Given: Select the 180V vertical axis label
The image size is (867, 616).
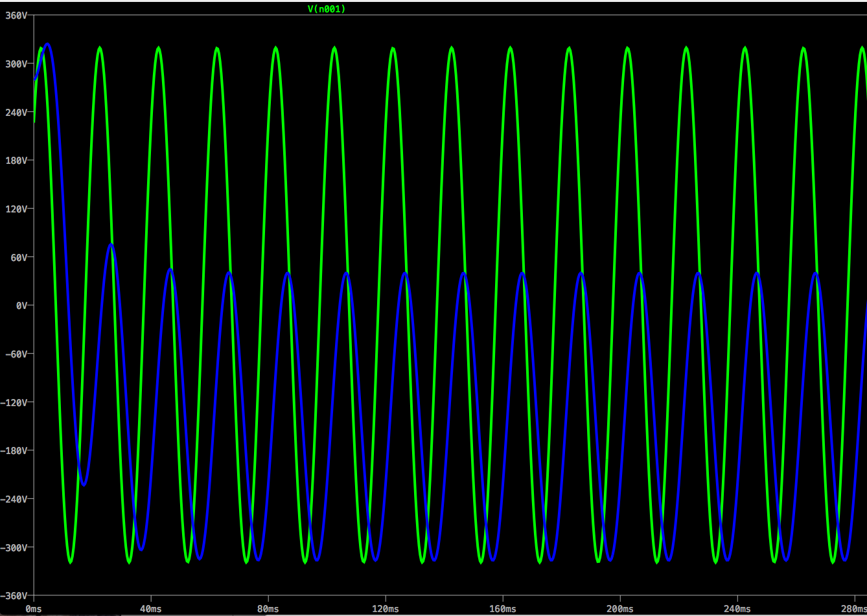Looking at the screenshot, I should pos(17,160).
